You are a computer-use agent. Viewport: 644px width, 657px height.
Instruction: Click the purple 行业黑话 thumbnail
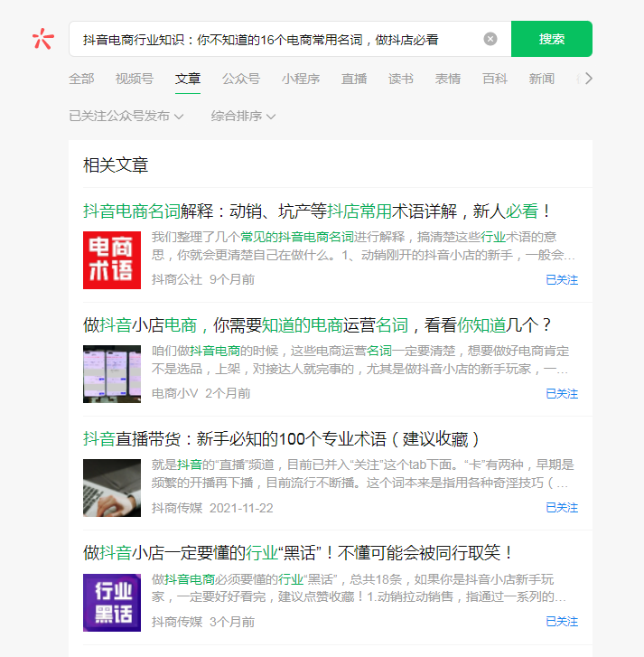click(x=112, y=603)
